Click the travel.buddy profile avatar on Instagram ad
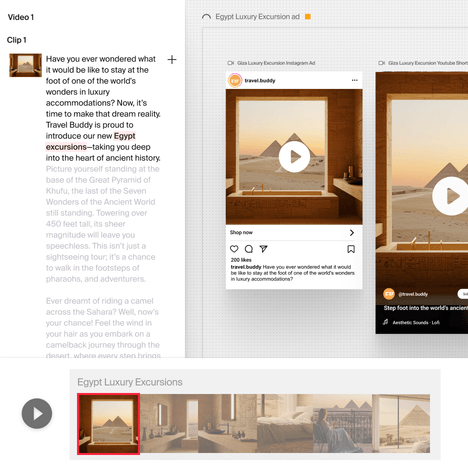The image size is (468, 468). 235,80
